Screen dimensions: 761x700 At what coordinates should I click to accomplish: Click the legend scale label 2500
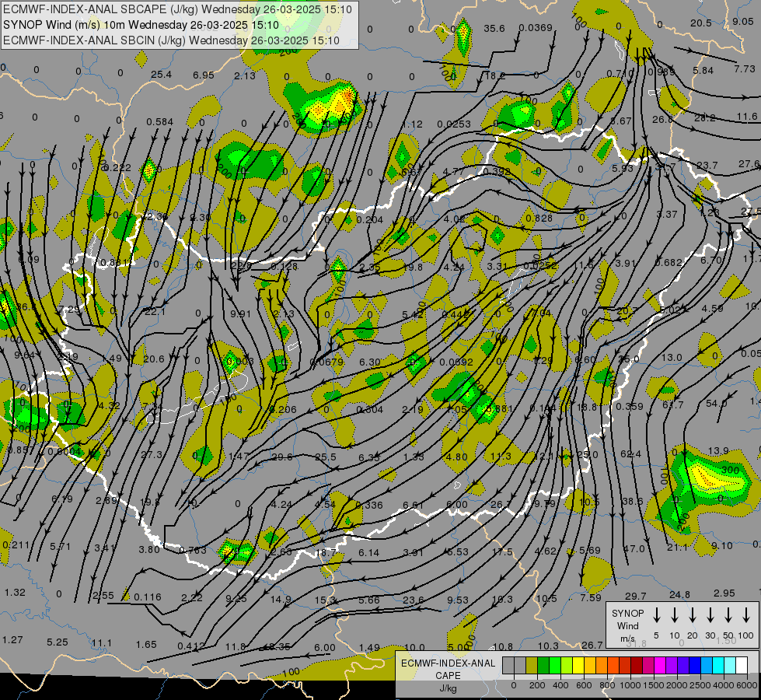click(700, 685)
